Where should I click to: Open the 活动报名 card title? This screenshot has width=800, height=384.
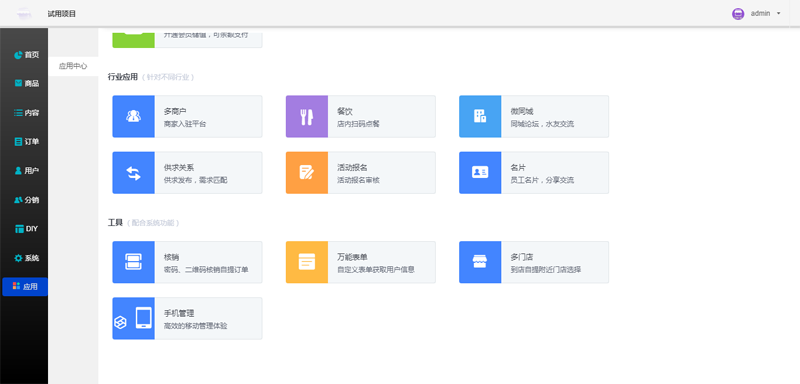(x=352, y=167)
